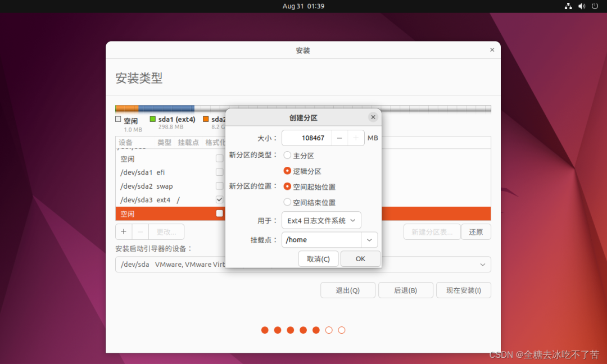Click the network status icon in top bar
This screenshot has height=364, width=607.
(568, 6)
